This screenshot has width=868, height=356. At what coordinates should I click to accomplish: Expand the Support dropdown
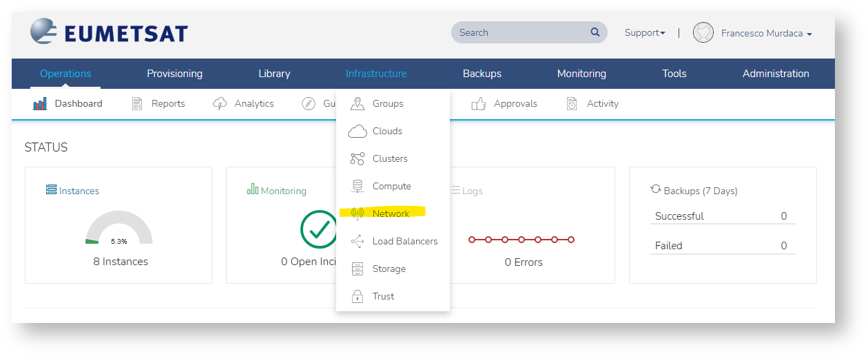644,33
